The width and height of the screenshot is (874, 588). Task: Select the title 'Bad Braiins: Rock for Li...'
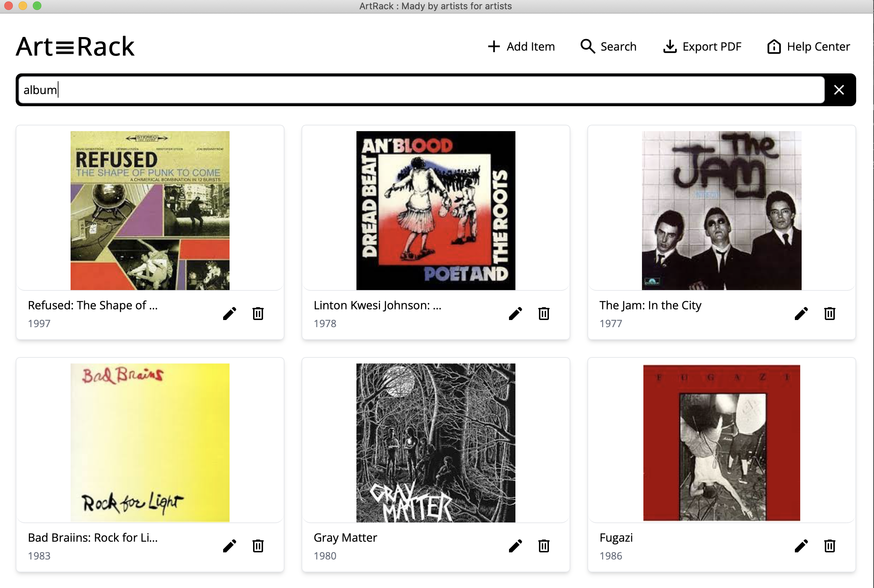tap(93, 538)
